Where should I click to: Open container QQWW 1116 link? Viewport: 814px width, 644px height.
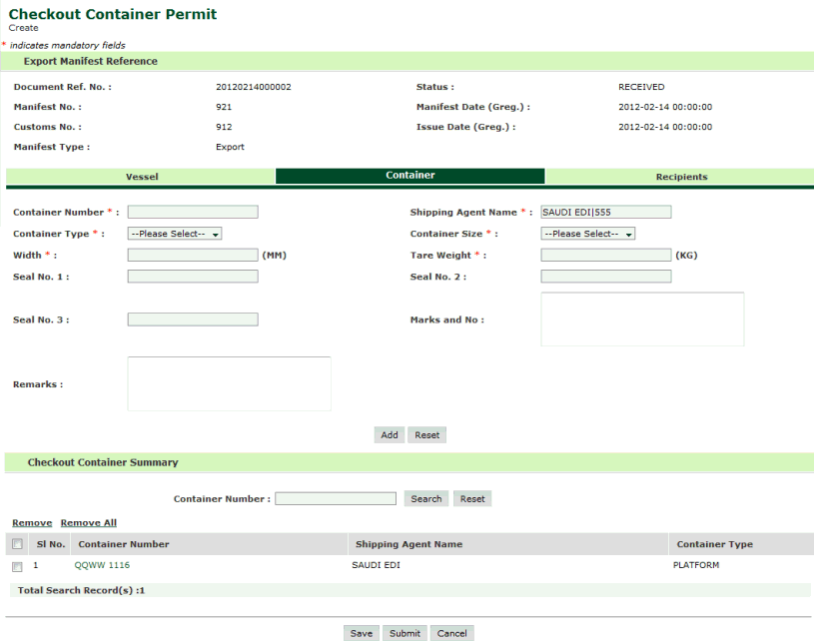pyautogui.click(x=102, y=565)
